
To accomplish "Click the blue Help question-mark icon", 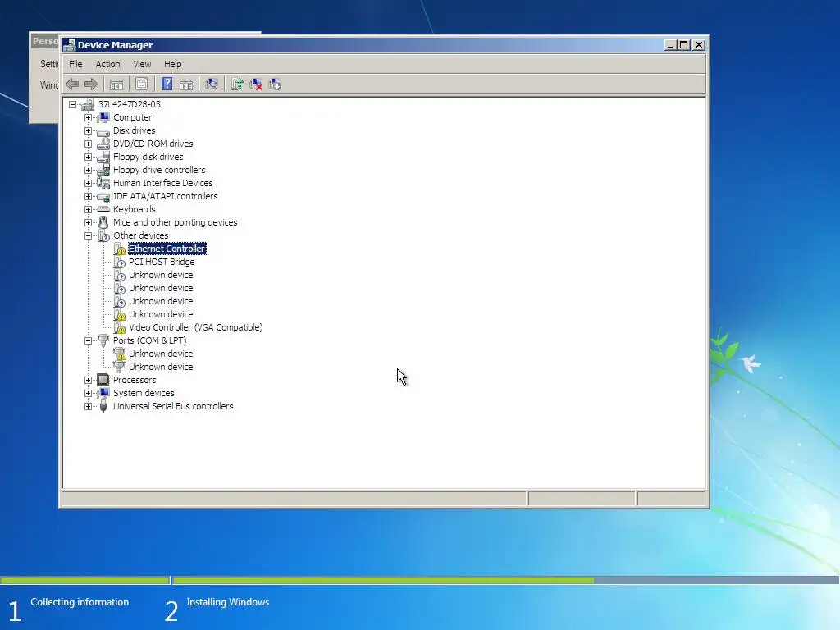I will (167, 84).
